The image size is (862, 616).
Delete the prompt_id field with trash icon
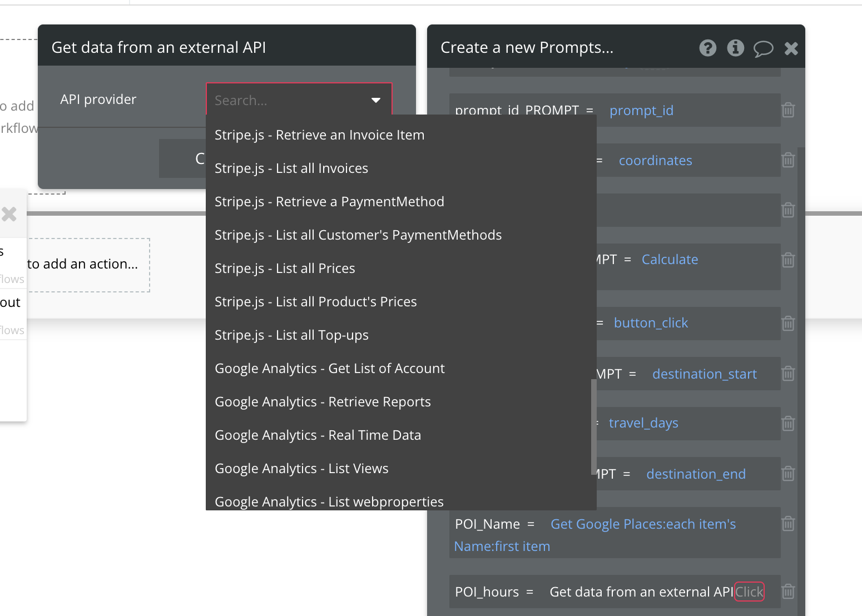(788, 110)
